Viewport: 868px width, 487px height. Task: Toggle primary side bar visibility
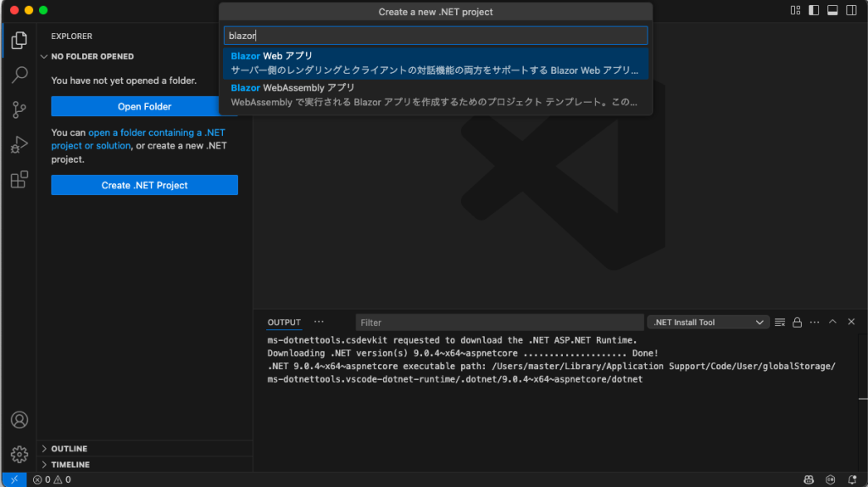814,10
